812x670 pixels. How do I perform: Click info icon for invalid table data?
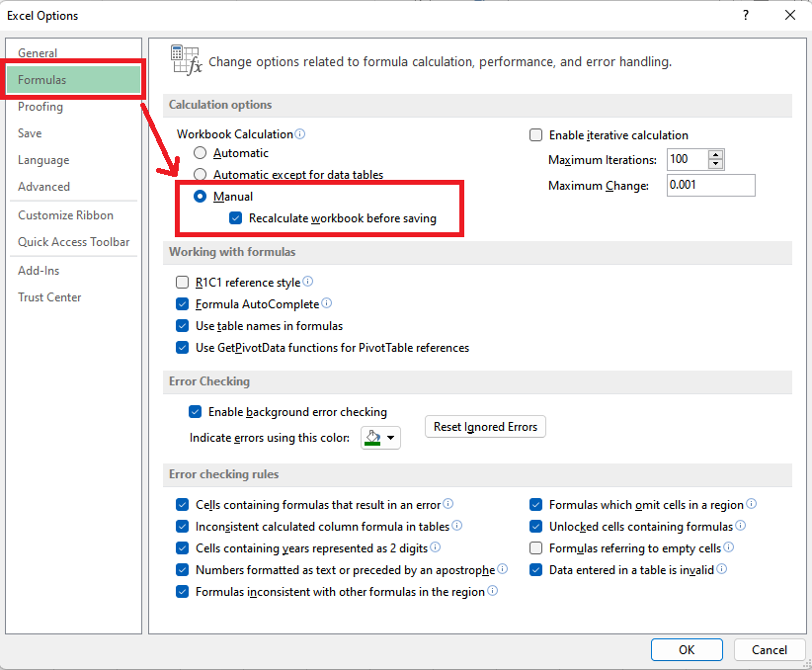[722, 569]
